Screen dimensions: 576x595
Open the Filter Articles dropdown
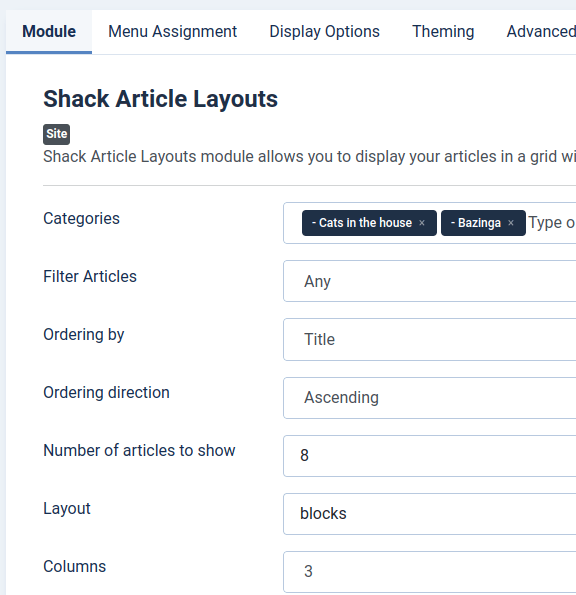430,281
